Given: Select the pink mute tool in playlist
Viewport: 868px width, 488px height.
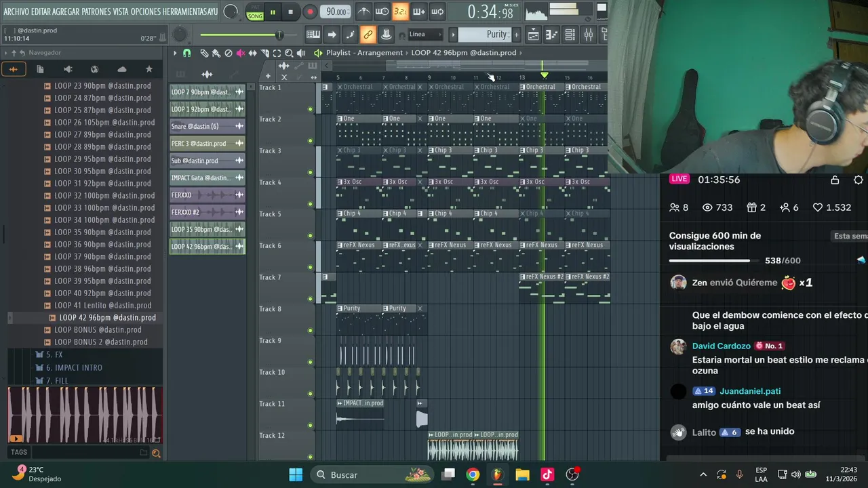Looking at the screenshot, I should click(240, 53).
